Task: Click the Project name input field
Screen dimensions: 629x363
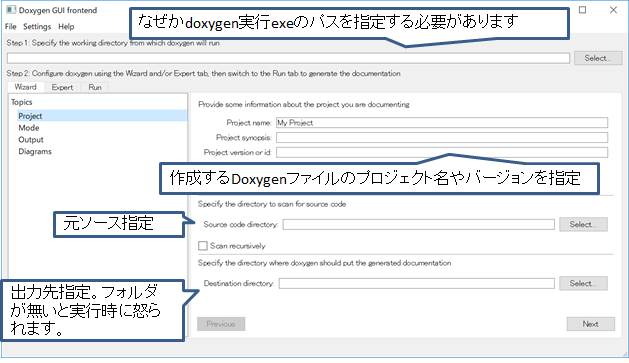Action: tap(442, 123)
